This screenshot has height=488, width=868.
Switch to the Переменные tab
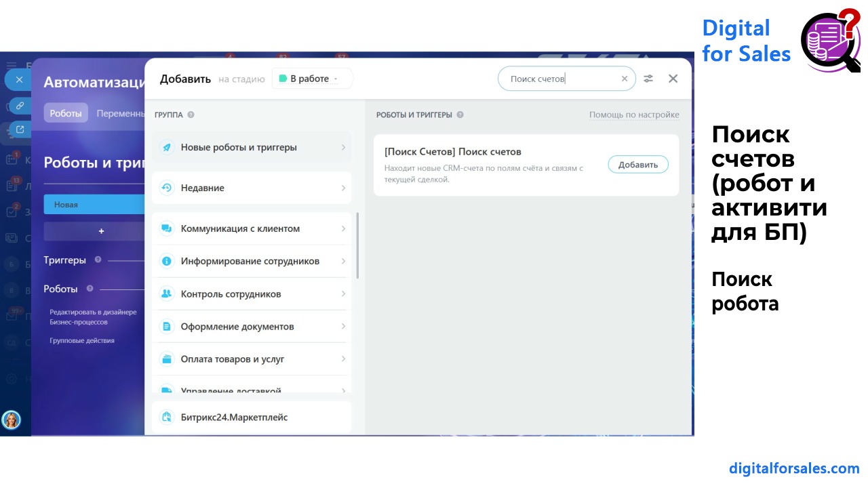(x=121, y=113)
